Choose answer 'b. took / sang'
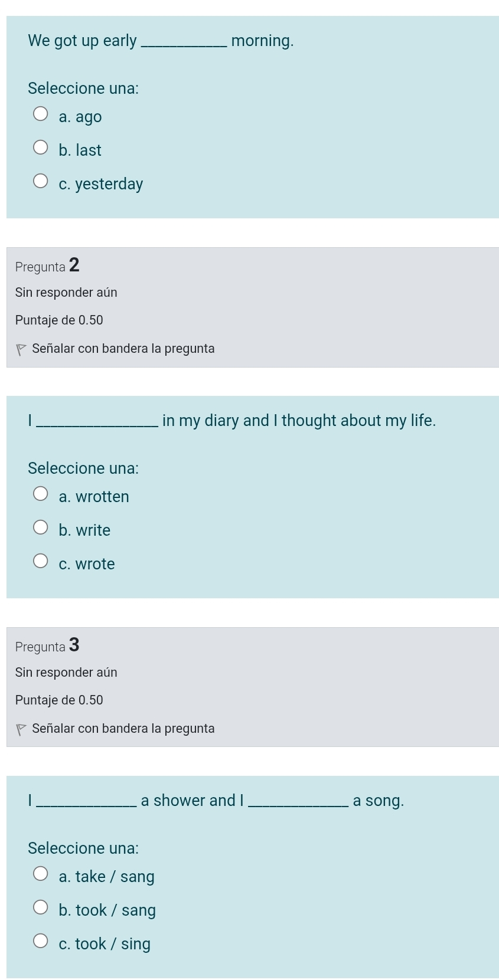The height and width of the screenshot is (980, 499). coord(40,907)
